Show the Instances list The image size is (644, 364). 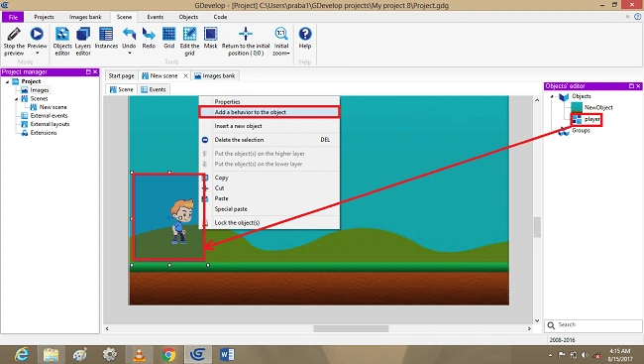[106, 38]
